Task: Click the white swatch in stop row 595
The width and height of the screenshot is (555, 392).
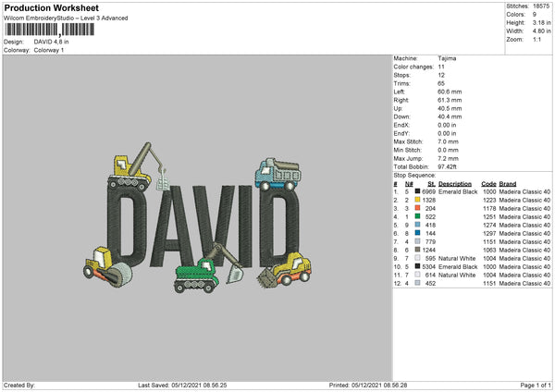Action: pyautogui.click(x=418, y=258)
